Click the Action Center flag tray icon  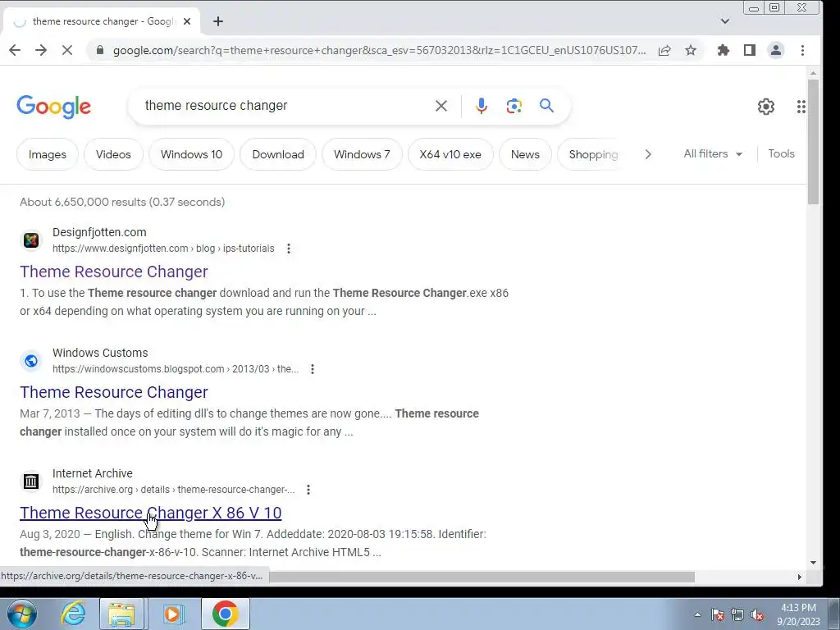tap(718, 615)
